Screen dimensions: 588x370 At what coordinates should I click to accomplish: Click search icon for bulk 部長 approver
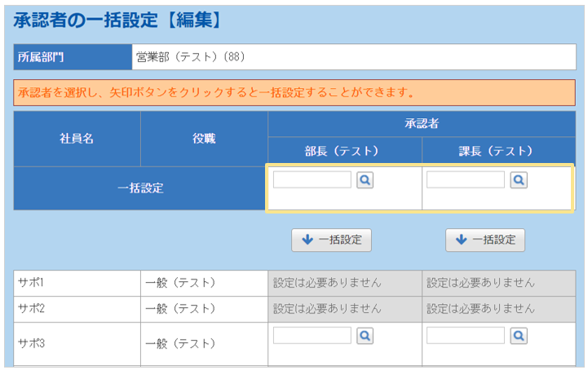365,180
